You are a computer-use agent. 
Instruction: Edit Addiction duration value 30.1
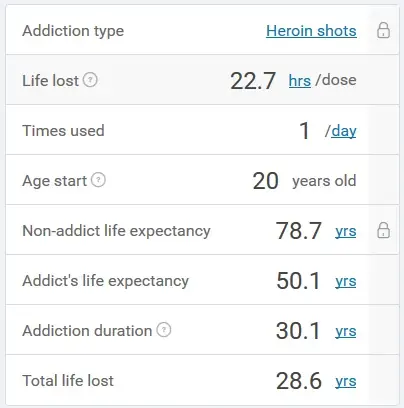coord(298,331)
